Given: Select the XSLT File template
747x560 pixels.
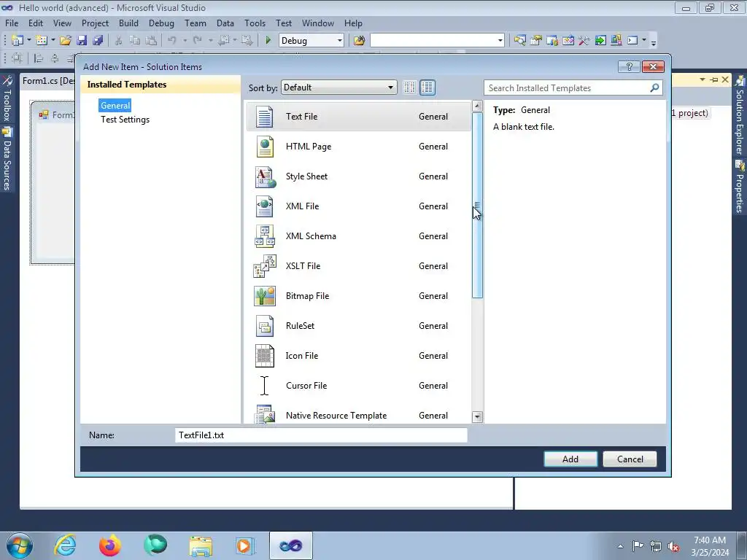Looking at the screenshot, I should pos(358,266).
